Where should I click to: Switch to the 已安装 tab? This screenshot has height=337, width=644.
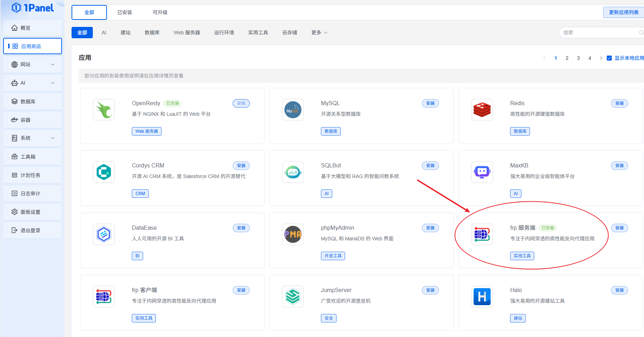click(x=125, y=12)
